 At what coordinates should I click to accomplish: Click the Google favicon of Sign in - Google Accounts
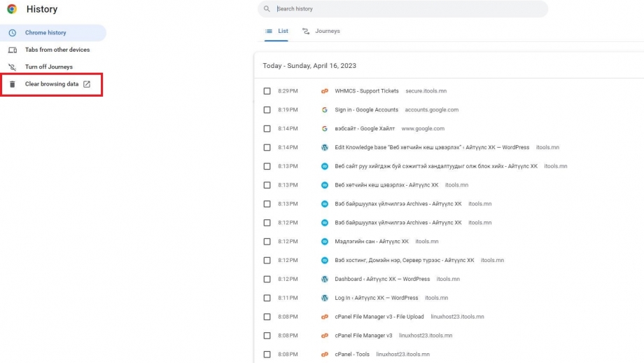pyautogui.click(x=325, y=110)
